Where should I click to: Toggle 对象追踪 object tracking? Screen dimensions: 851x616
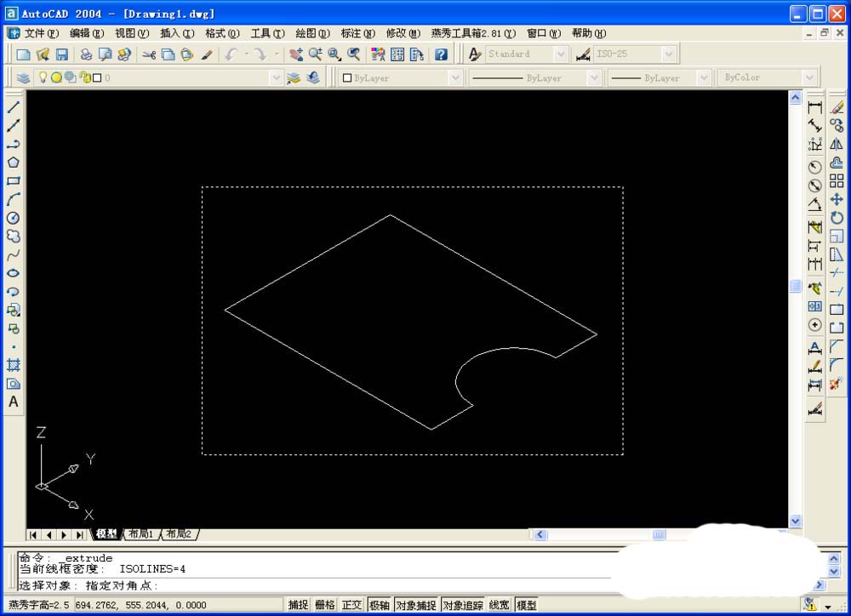point(462,605)
